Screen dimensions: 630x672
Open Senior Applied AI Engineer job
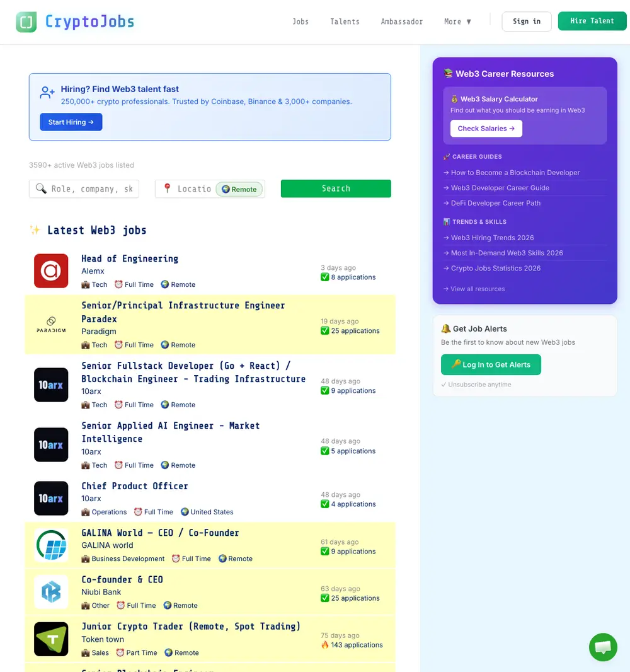(171, 432)
